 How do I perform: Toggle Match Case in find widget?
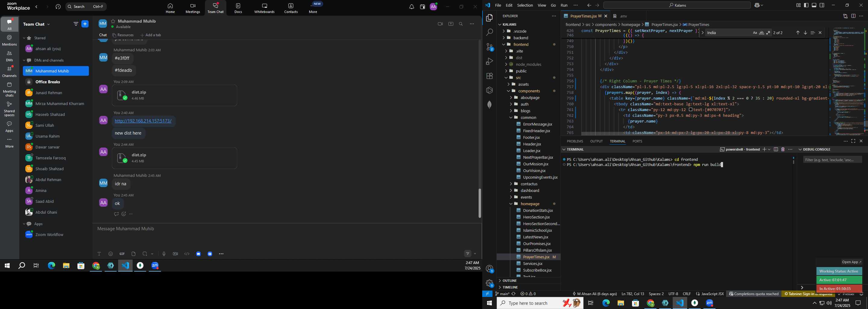point(755,33)
